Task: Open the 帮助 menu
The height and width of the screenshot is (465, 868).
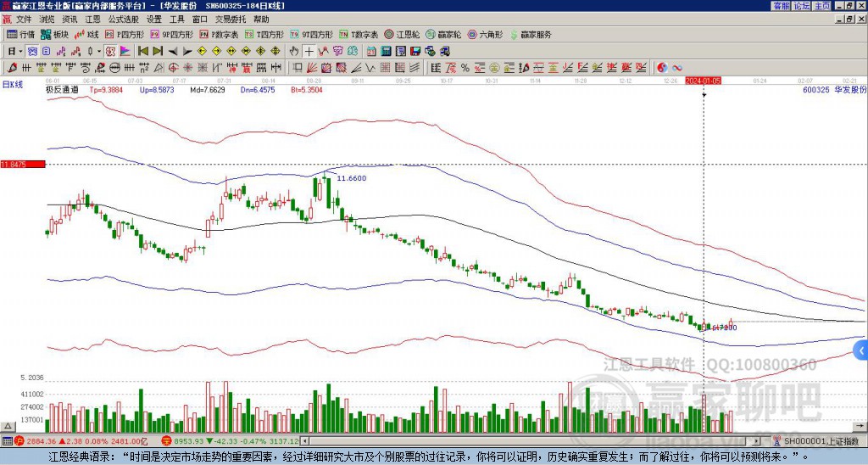Action: pyautogui.click(x=261, y=20)
